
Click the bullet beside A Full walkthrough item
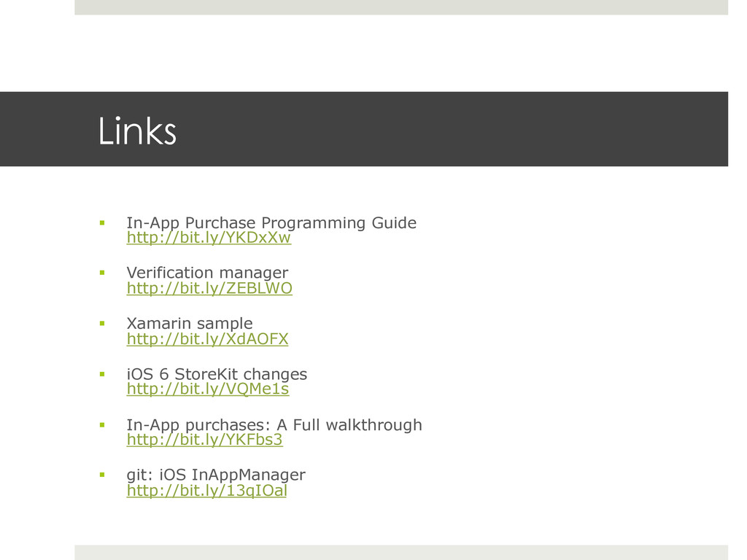click(102, 424)
